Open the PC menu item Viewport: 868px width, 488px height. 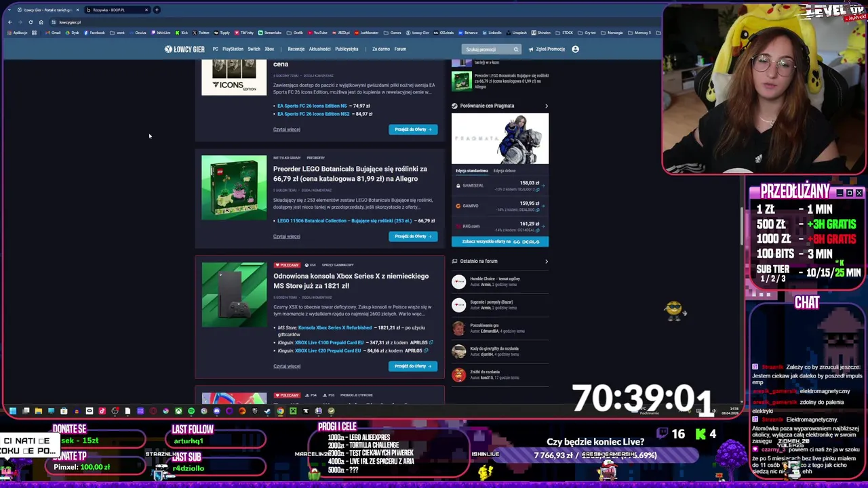215,49
